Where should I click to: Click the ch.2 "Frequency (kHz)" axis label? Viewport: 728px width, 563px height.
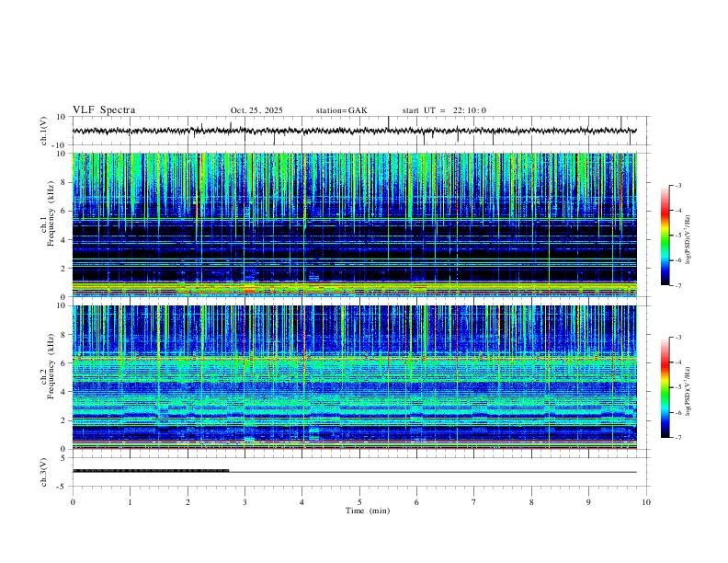click(51, 366)
